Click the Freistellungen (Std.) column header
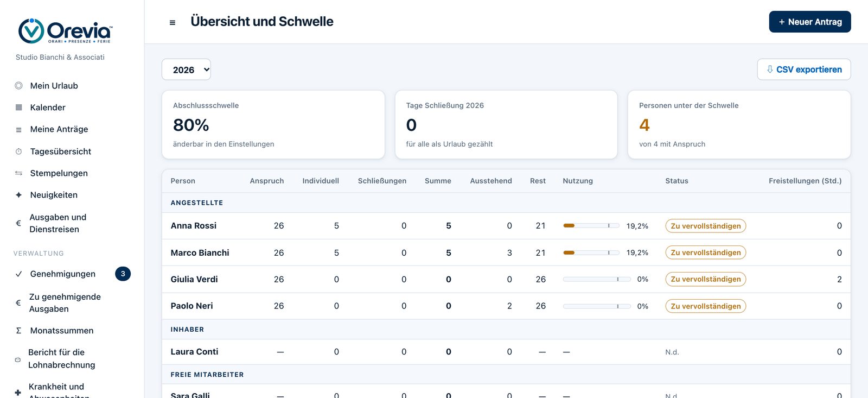Screen dimensions: 868x398 (x=805, y=181)
